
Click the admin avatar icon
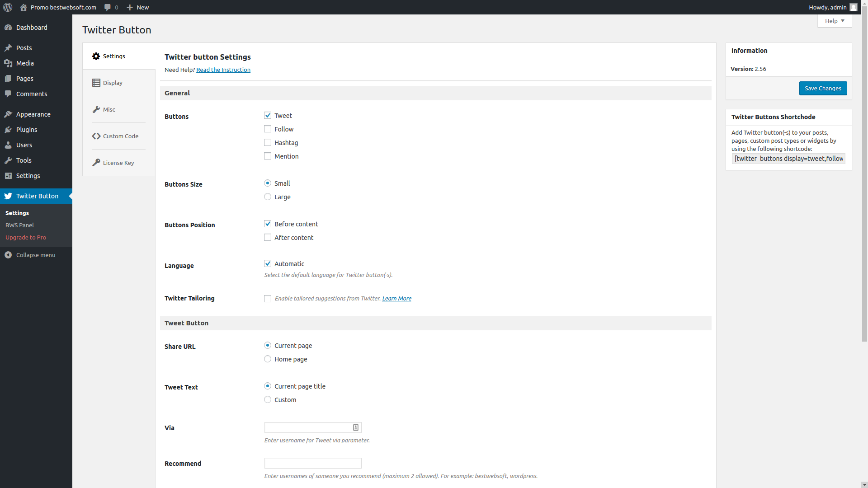pos(854,7)
